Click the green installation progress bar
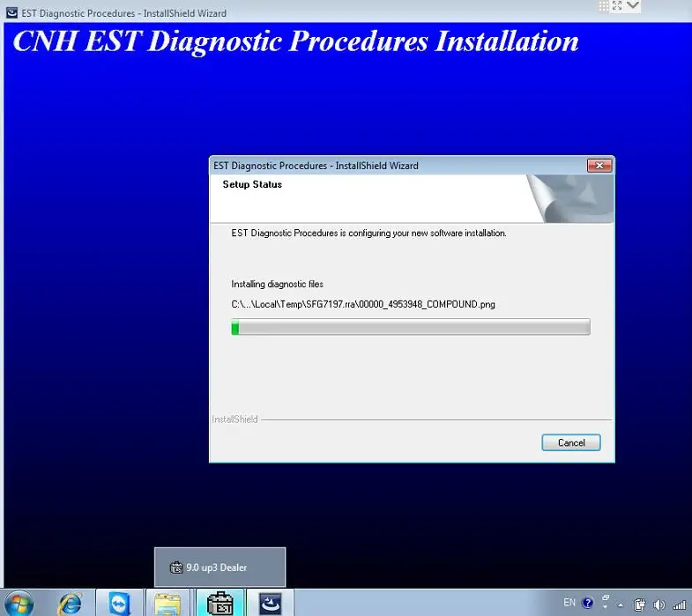This screenshot has width=692, height=616. point(411,327)
